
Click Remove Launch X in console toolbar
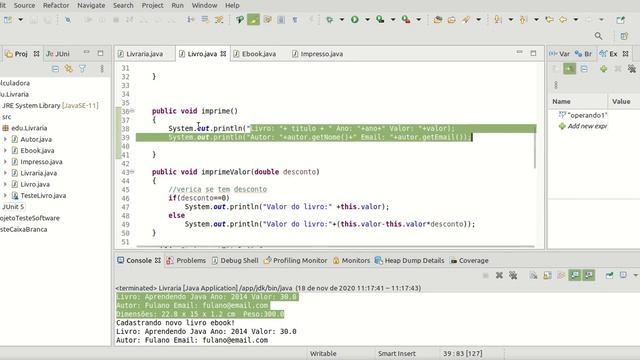499,276
